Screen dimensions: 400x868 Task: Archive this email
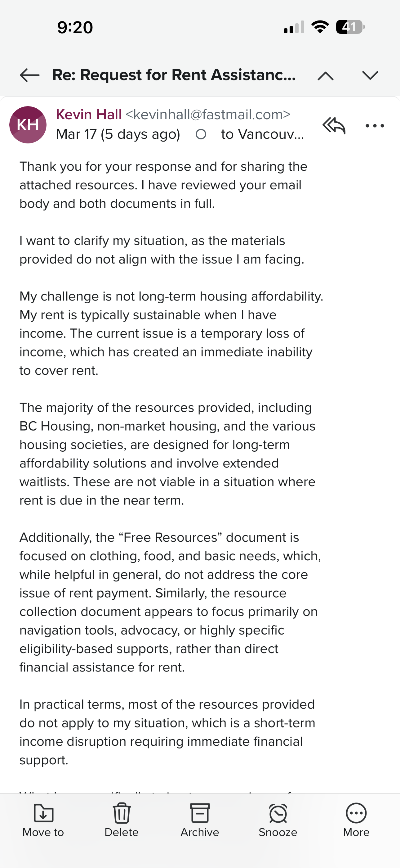pos(200,813)
